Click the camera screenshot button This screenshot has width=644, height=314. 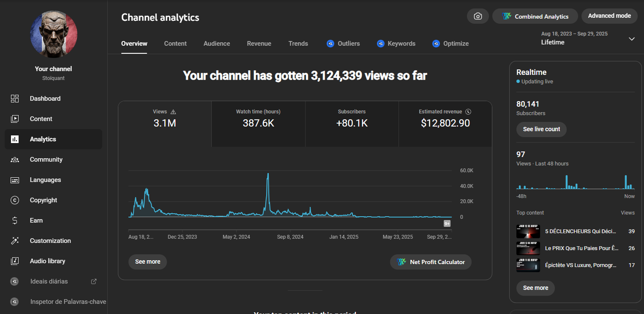click(x=478, y=16)
